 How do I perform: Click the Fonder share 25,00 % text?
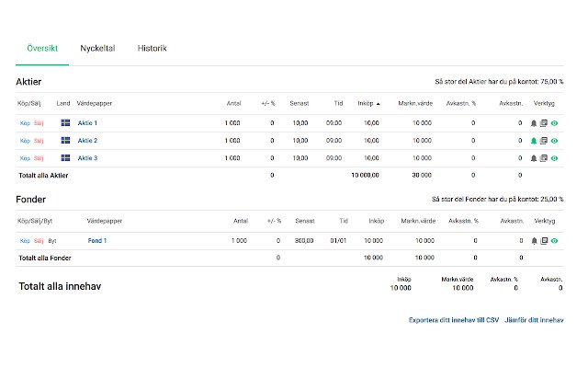click(498, 199)
